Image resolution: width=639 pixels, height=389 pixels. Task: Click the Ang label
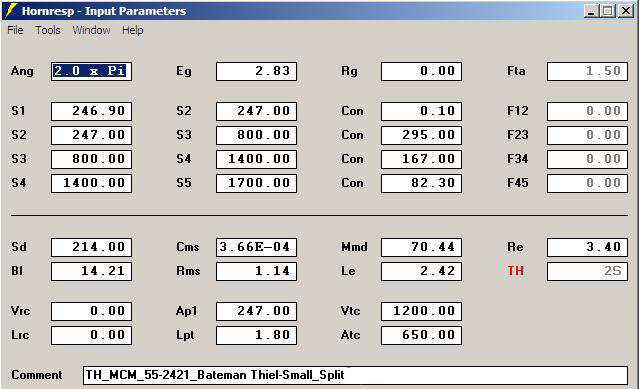coord(22,71)
